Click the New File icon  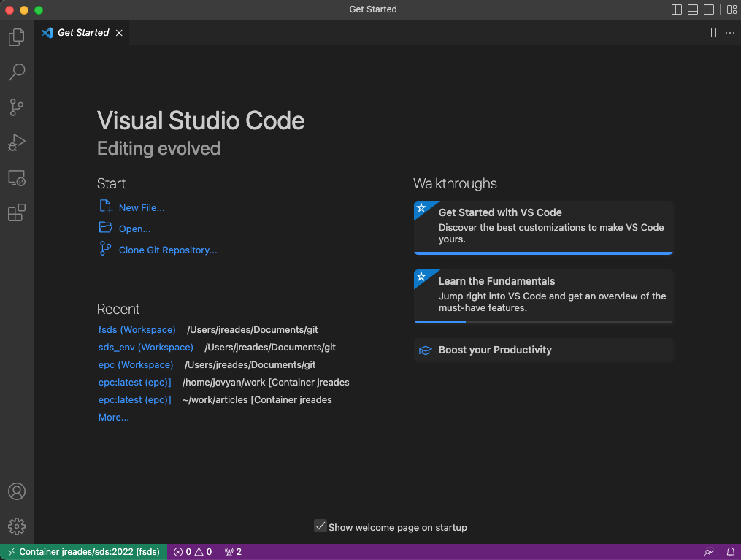106,207
